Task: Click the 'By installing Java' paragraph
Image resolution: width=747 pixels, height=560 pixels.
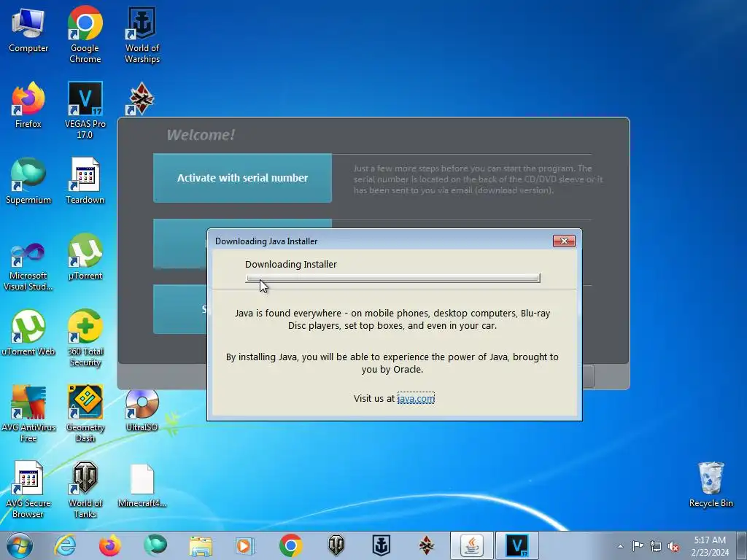Action: click(392, 363)
